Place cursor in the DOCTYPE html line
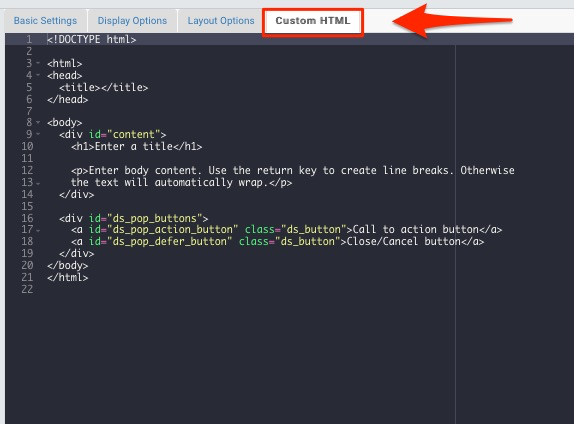574x424 pixels. coord(92,39)
